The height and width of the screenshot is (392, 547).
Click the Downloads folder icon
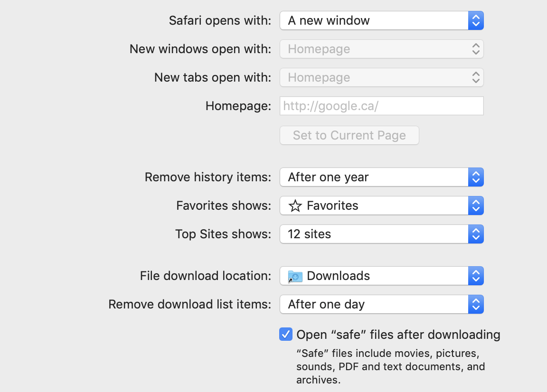(x=295, y=276)
